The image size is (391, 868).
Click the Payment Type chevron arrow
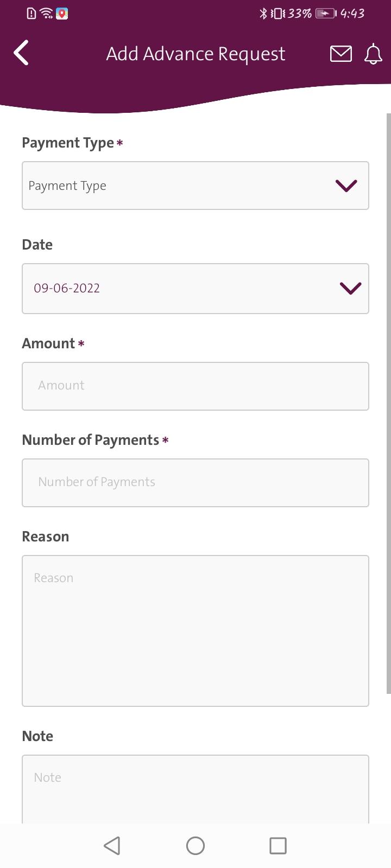[x=346, y=186]
